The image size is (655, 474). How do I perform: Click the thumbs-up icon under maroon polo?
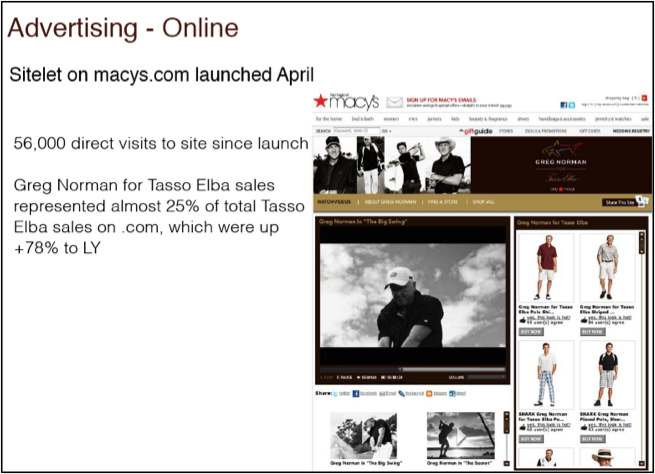522,320
